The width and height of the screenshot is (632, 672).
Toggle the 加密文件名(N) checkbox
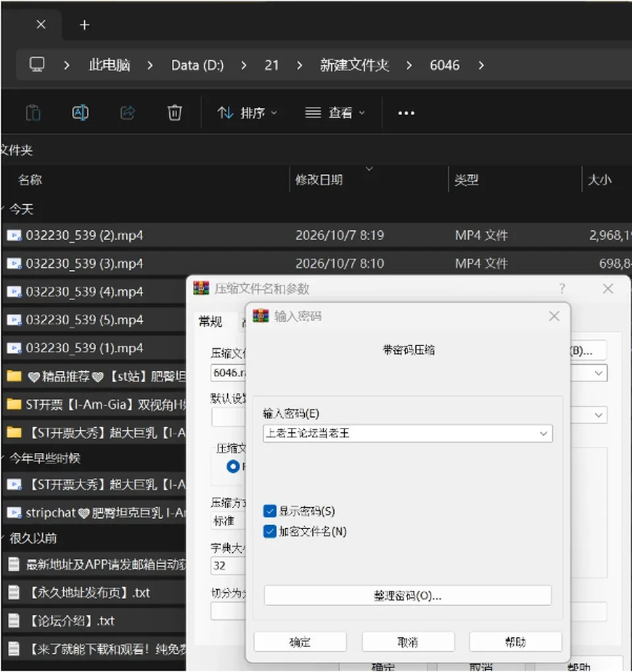(270, 531)
